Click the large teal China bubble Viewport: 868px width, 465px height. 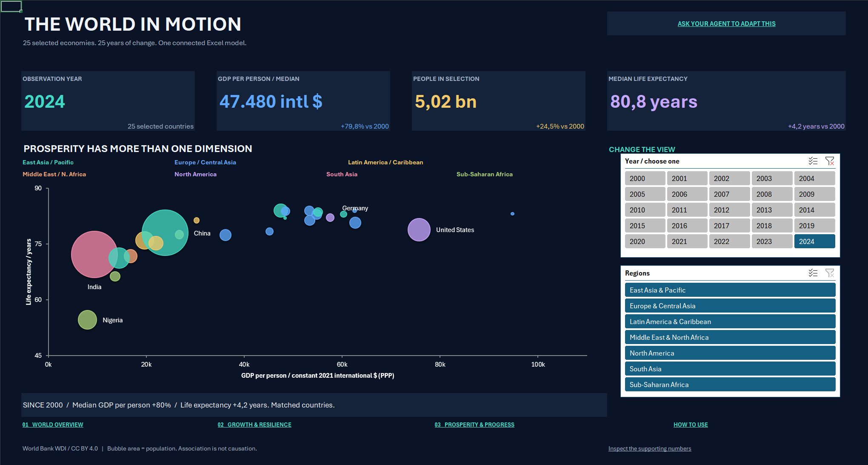click(165, 232)
